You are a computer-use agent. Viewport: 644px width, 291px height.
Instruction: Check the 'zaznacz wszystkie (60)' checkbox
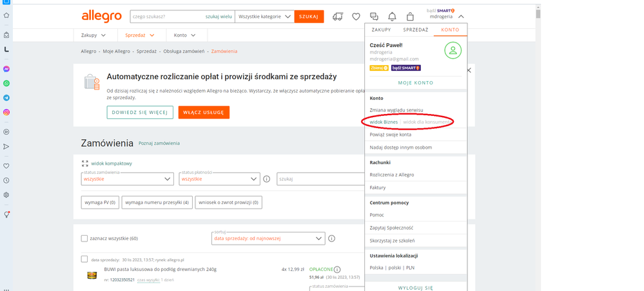click(x=84, y=238)
